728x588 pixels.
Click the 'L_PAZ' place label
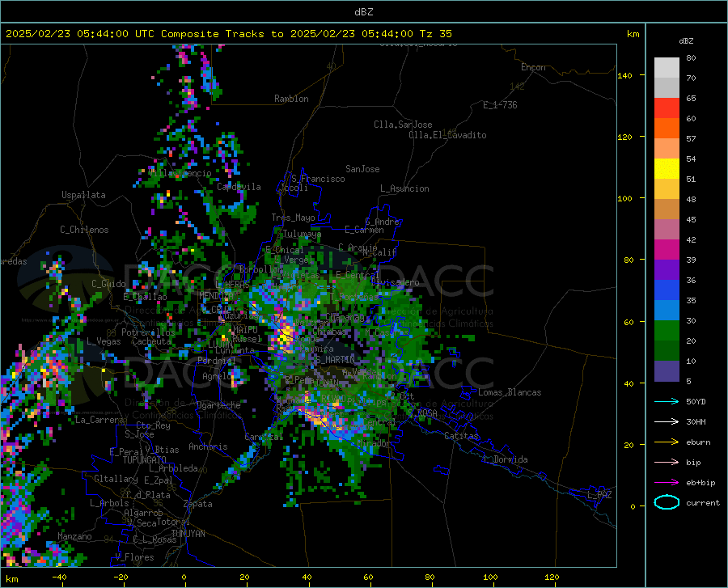[x=599, y=495]
